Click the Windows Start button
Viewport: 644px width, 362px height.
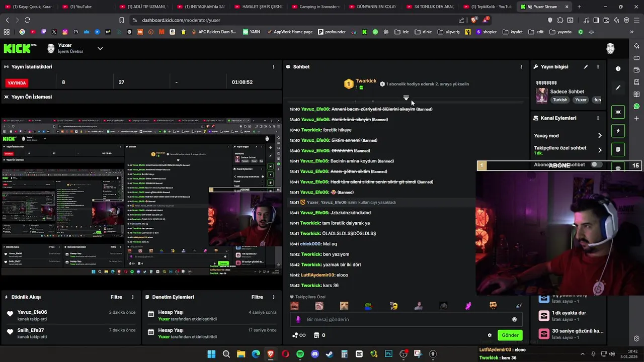[211, 354]
